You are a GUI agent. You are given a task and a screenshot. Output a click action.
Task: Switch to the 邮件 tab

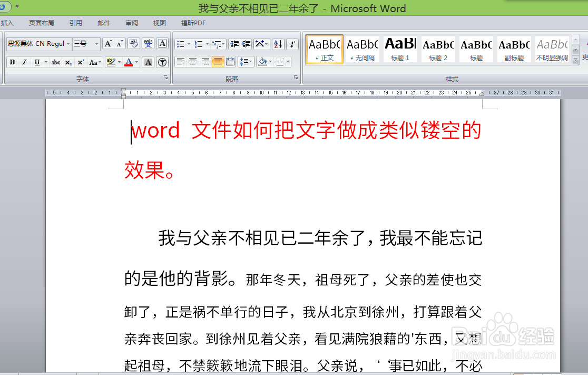point(103,23)
